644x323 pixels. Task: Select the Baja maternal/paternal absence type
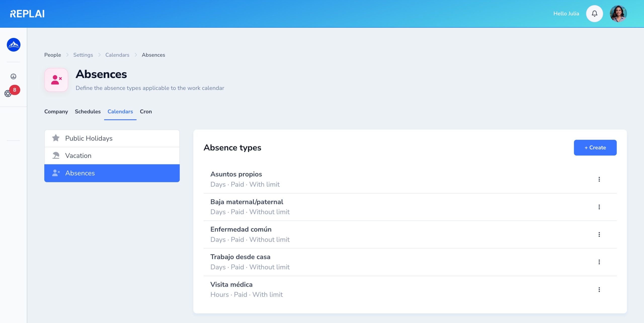[x=410, y=207]
